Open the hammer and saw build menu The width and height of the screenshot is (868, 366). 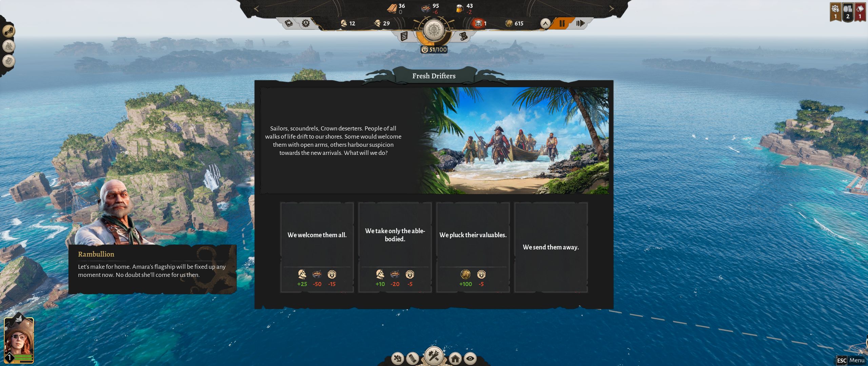(x=434, y=356)
